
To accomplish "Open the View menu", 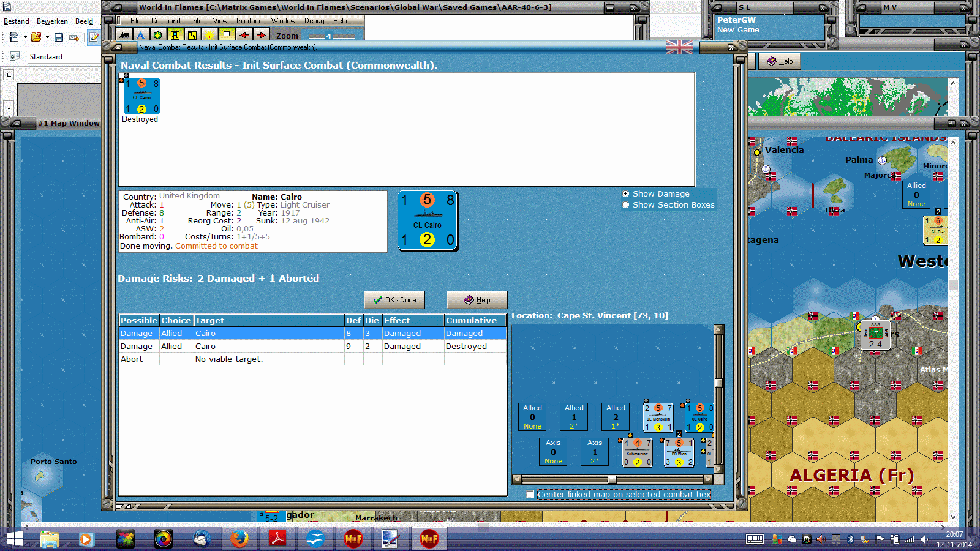I will tap(220, 21).
